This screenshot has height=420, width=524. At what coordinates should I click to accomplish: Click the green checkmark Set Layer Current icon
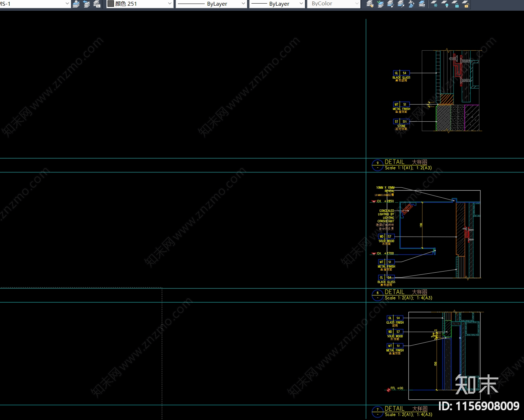(x=380, y=4)
